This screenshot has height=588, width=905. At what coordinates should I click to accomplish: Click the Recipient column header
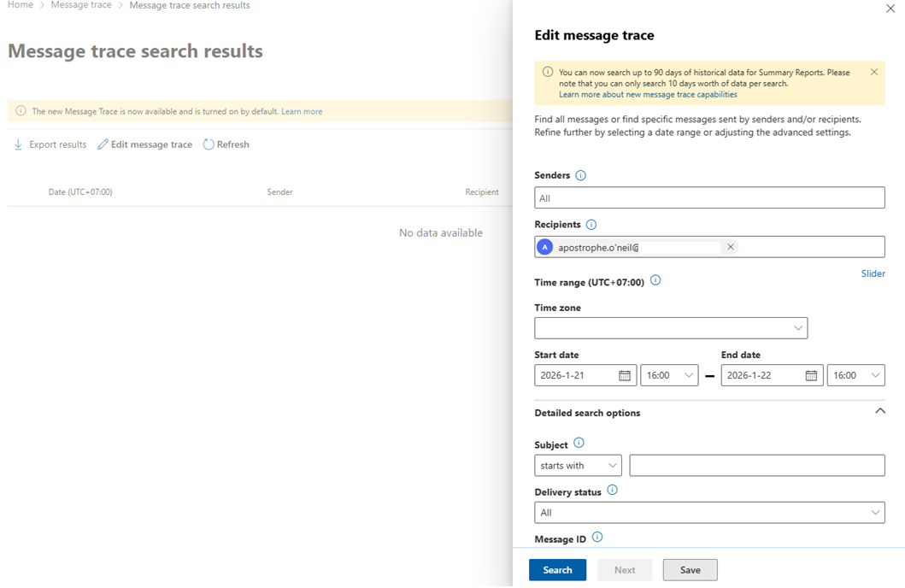(x=482, y=192)
